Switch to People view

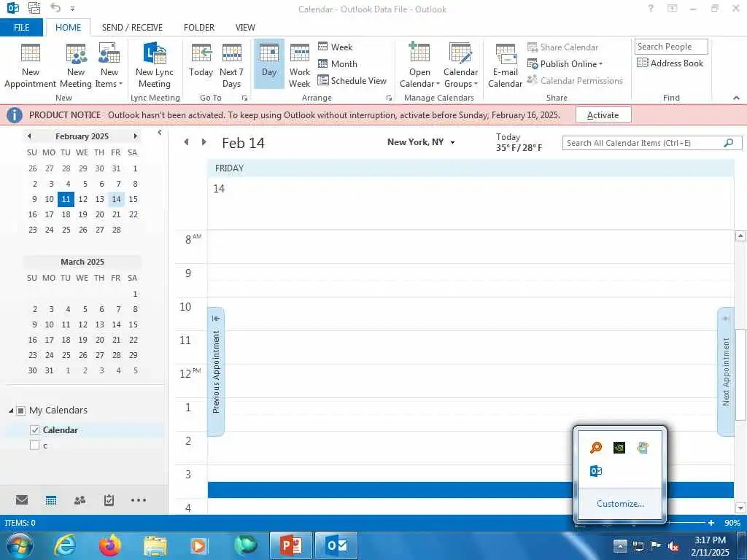click(80, 500)
